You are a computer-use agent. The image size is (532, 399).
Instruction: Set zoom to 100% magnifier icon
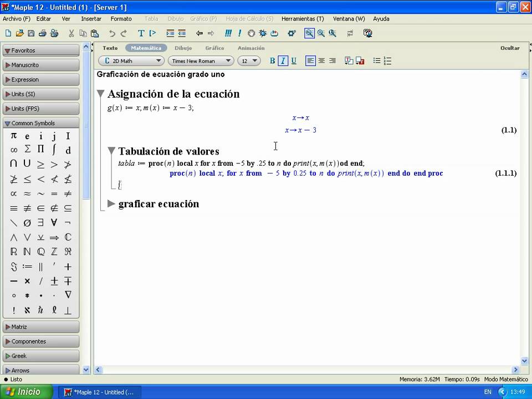click(309, 33)
